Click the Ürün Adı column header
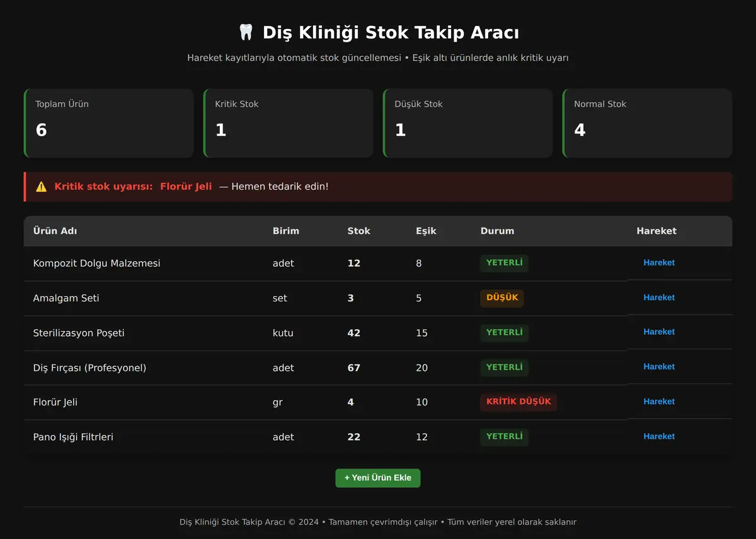756x539 pixels. coord(55,231)
